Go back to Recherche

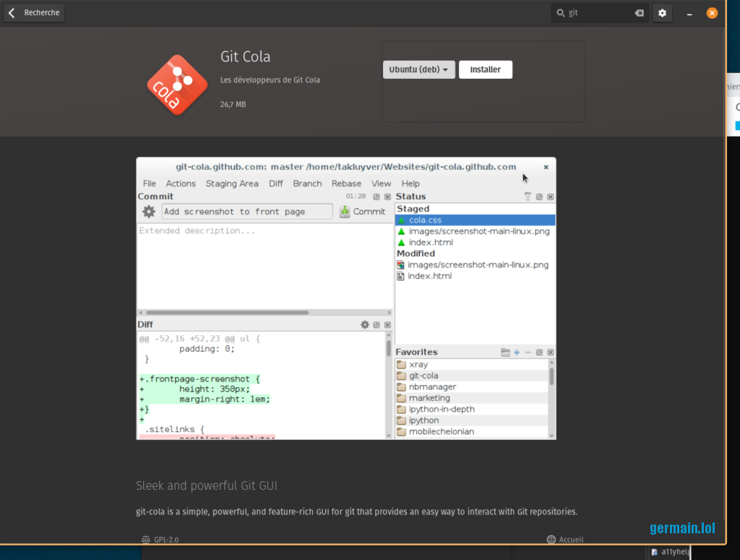(x=34, y=13)
